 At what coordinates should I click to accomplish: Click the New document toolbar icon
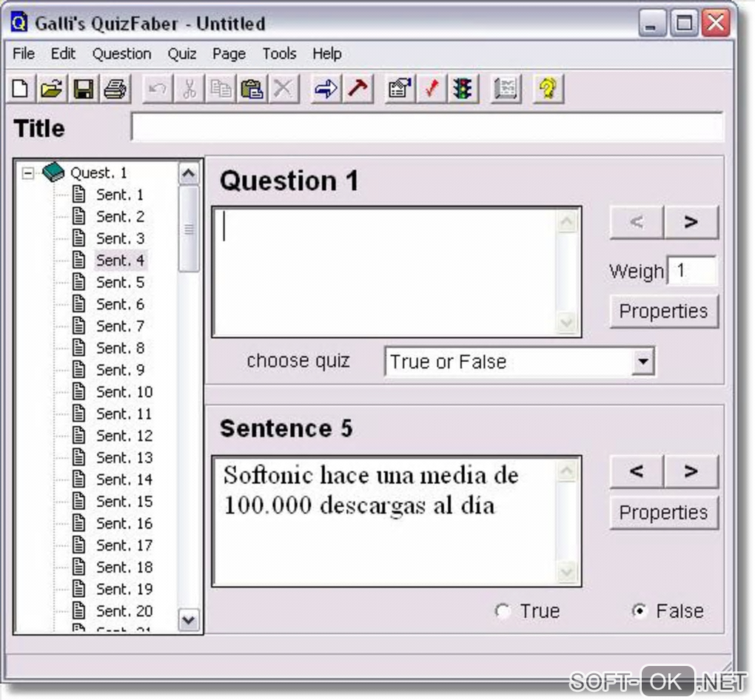(x=21, y=90)
